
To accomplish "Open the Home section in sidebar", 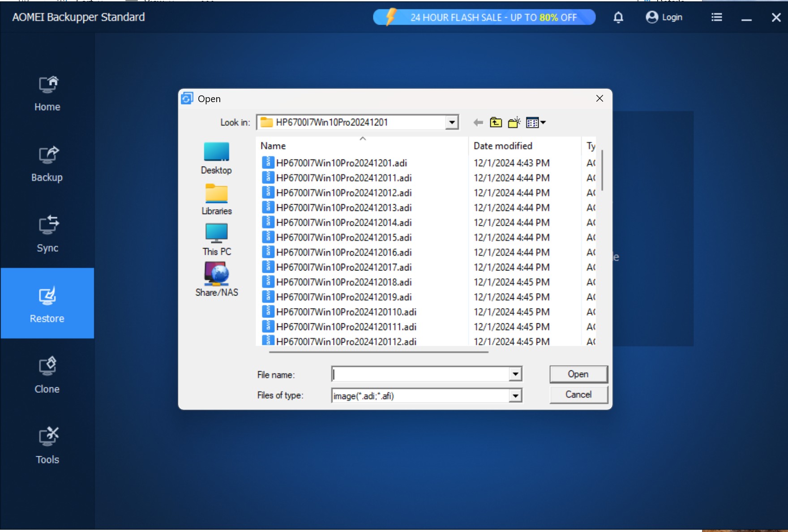I will click(x=47, y=94).
